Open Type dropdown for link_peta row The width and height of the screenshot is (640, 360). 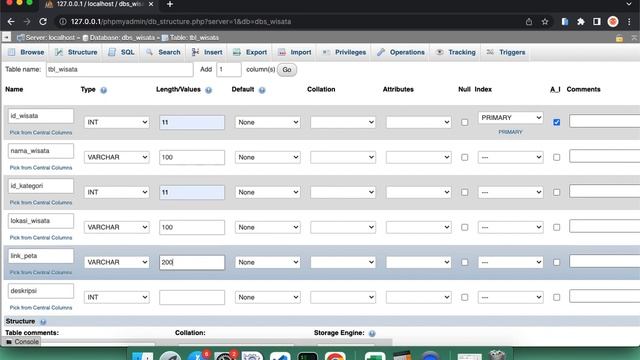[117, 262]
